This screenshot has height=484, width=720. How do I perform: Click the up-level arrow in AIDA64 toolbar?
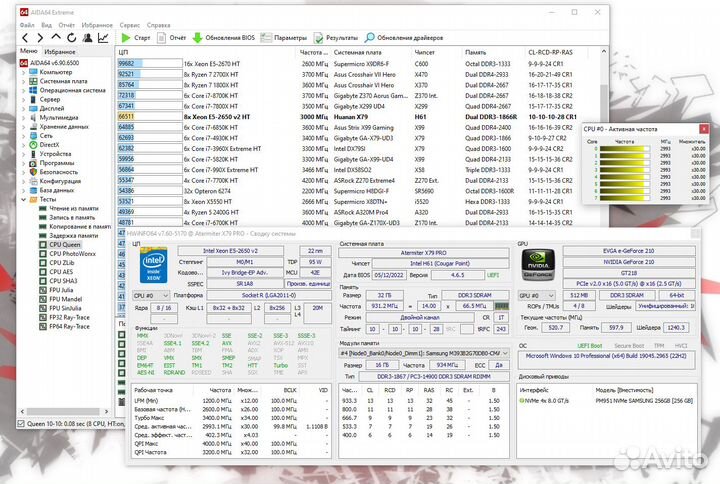coord(56,37)
